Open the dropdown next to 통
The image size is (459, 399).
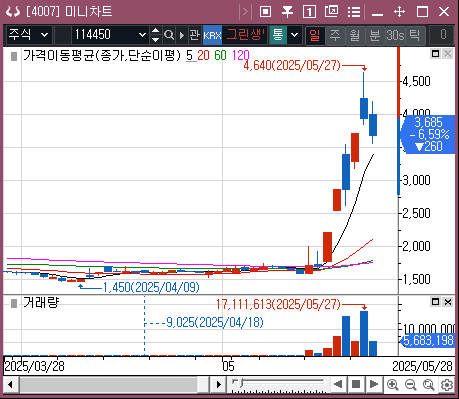pos(294,35)
